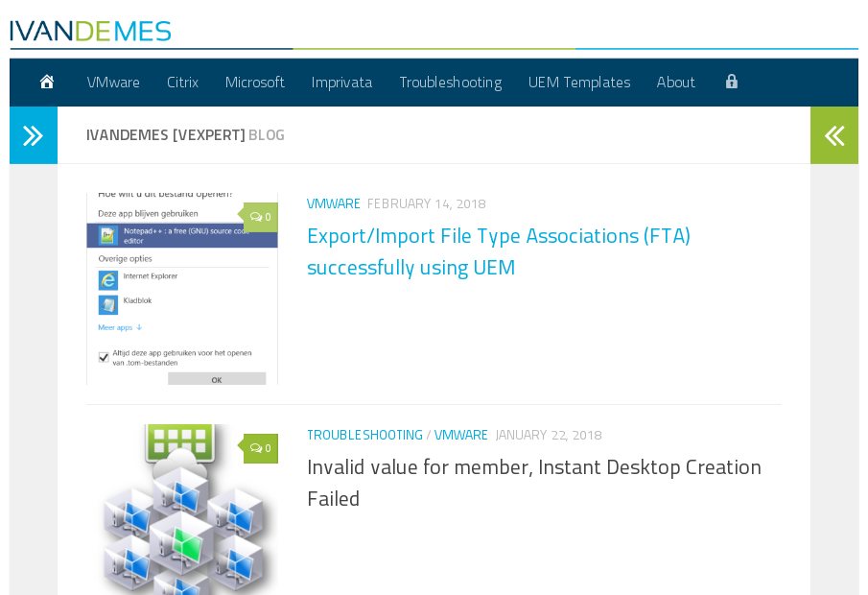This screenshot has height=595, width=868.
Task: Click the JANUARY 22, 2018 date text
Action: (549, 435)
